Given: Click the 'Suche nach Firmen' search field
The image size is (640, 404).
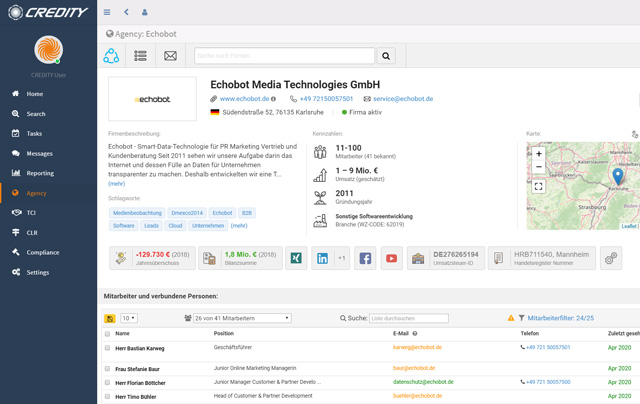Looking at the screenshot, I should click(284, 56).
